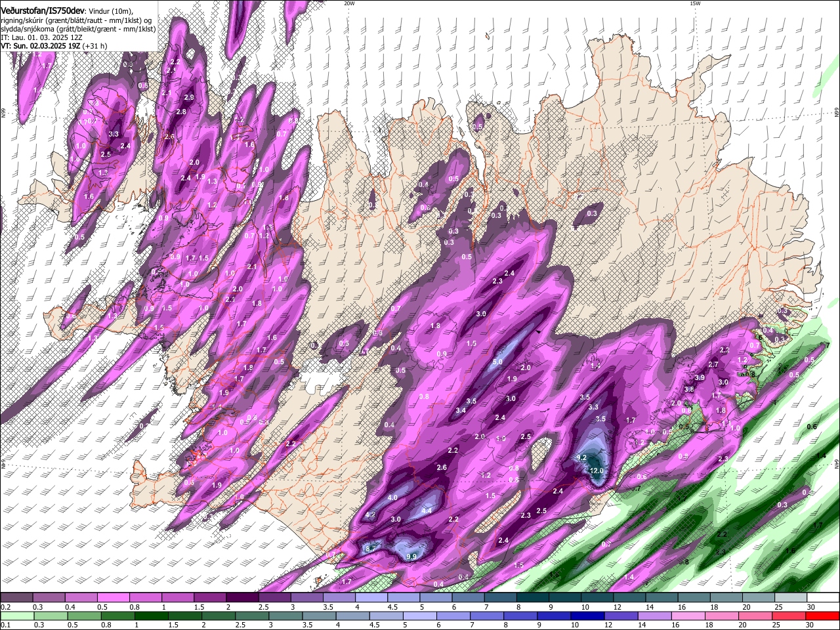Click the 2 dark purple swatch in the snow scale
The height and width of the screenshot is (630, 840).
click(x=242, y=598)
